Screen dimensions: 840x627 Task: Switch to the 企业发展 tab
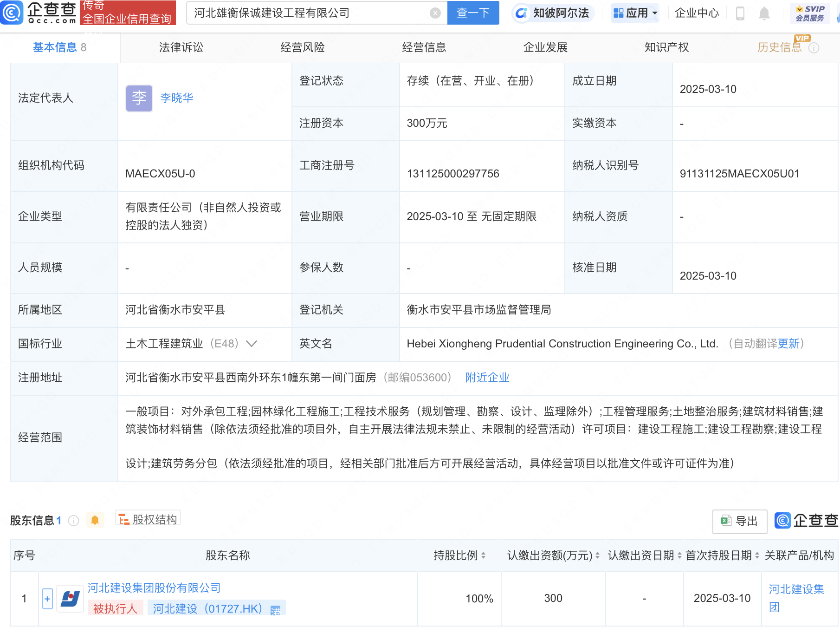546,47
